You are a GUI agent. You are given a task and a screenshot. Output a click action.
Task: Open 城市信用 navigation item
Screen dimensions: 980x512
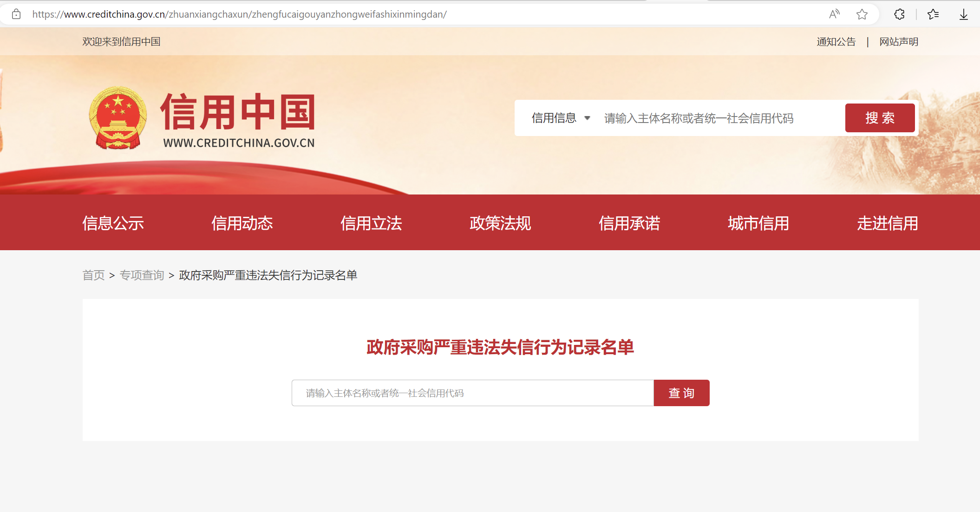pos(758,223)
